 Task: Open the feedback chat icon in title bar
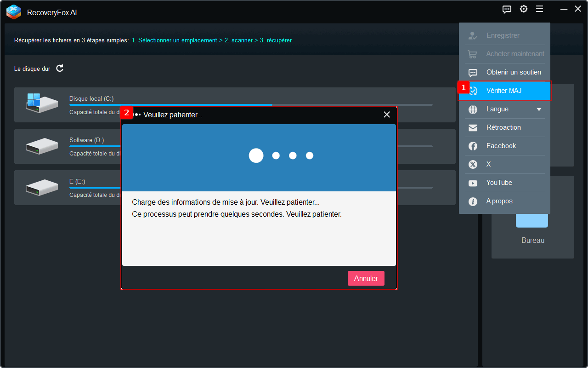(507, 9)
